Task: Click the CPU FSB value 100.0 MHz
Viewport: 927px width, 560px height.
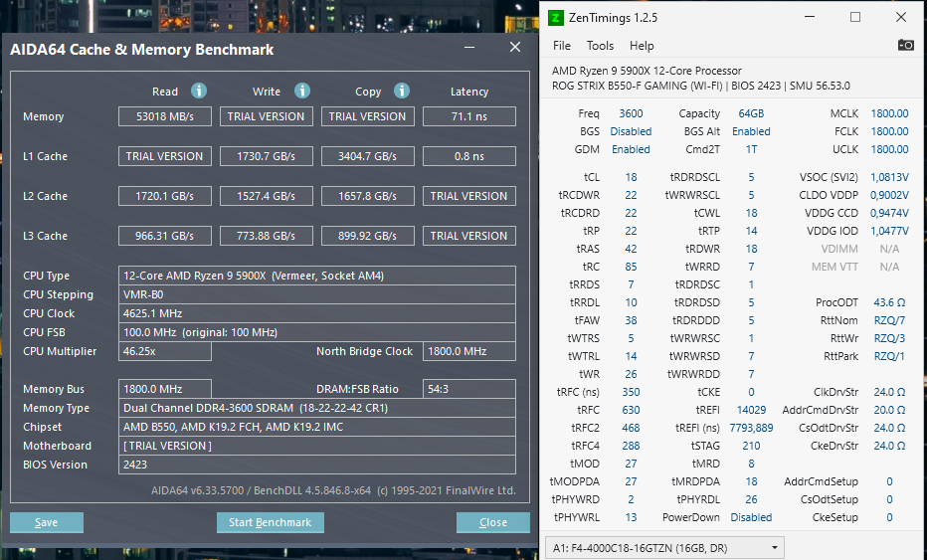Action: click(317, 332)
